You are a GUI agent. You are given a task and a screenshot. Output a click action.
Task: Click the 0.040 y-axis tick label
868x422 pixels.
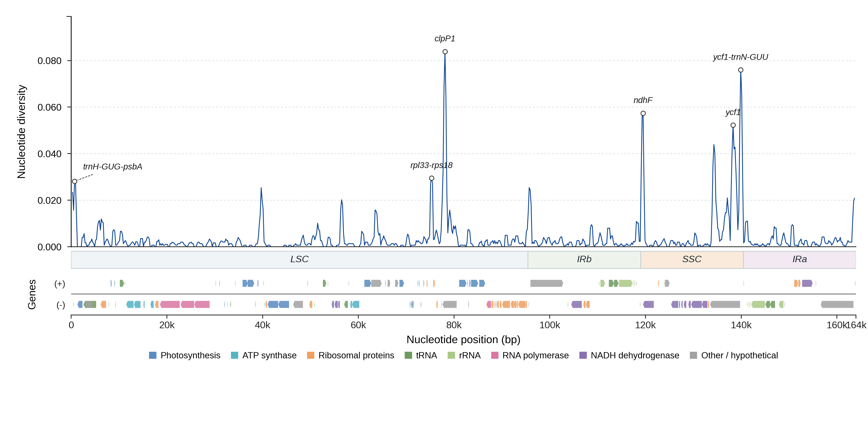point(50,154)
